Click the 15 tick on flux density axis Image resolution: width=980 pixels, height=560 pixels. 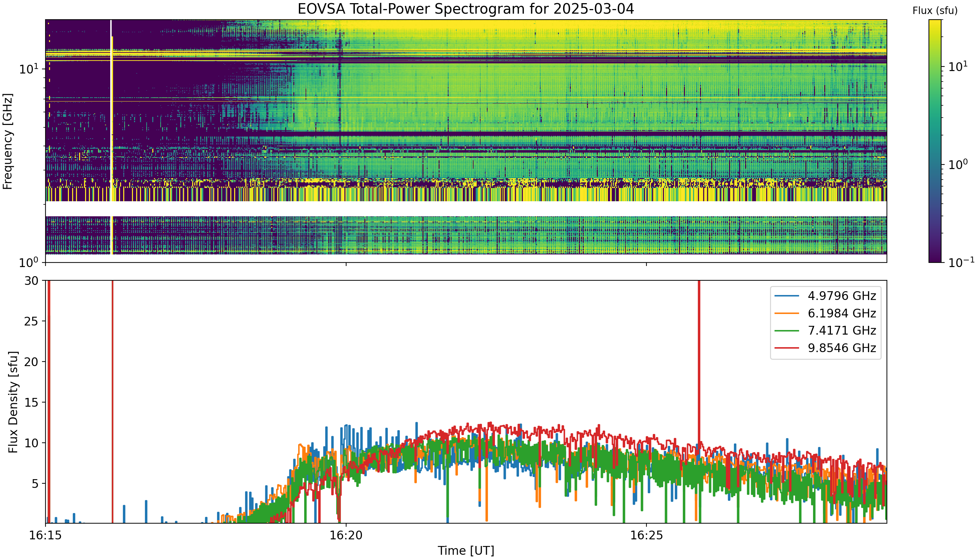click(31, 402)
